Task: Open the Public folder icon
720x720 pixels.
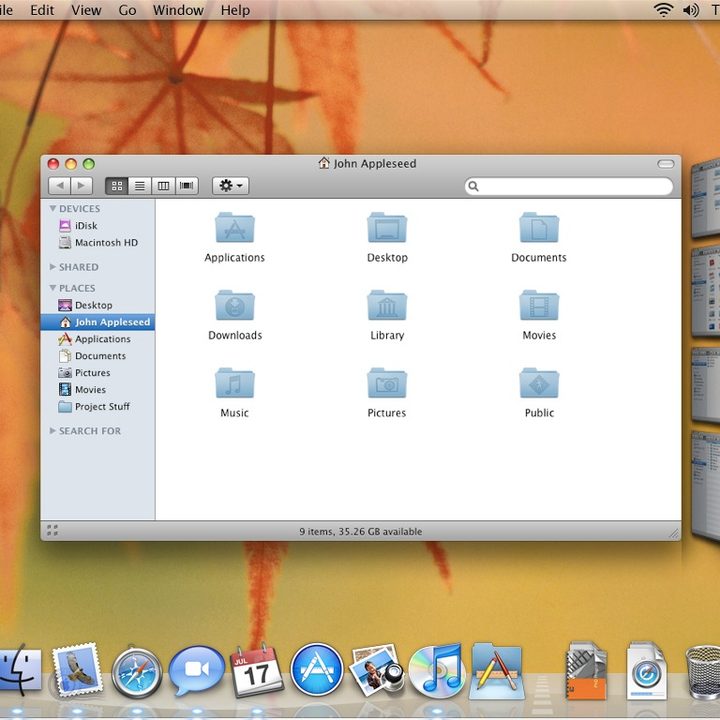Action: (539, 383)
